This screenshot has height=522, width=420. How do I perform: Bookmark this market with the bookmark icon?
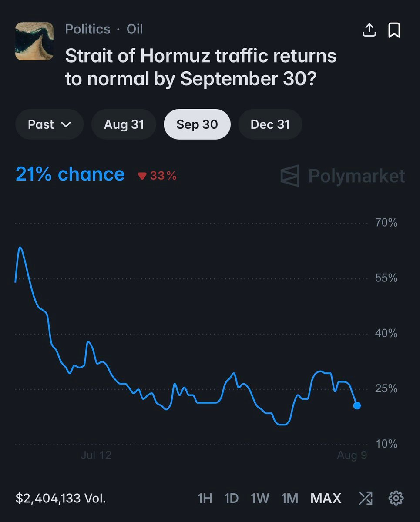pyautogui.click(x=394, y=30)
